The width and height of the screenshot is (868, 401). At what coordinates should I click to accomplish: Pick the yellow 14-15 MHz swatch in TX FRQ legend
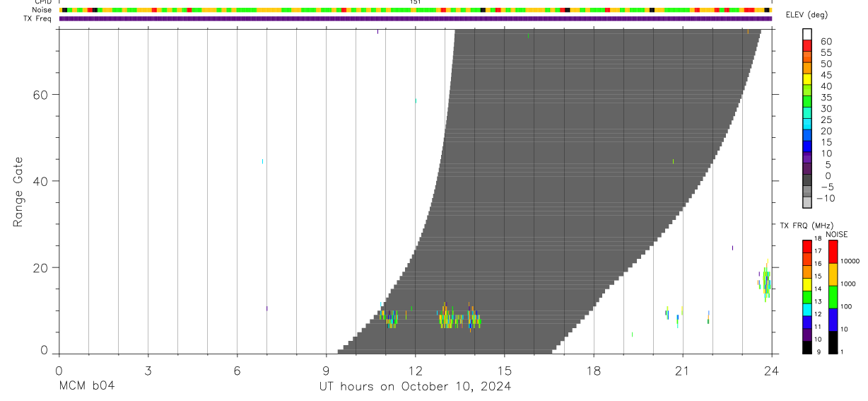pos(807,284)
